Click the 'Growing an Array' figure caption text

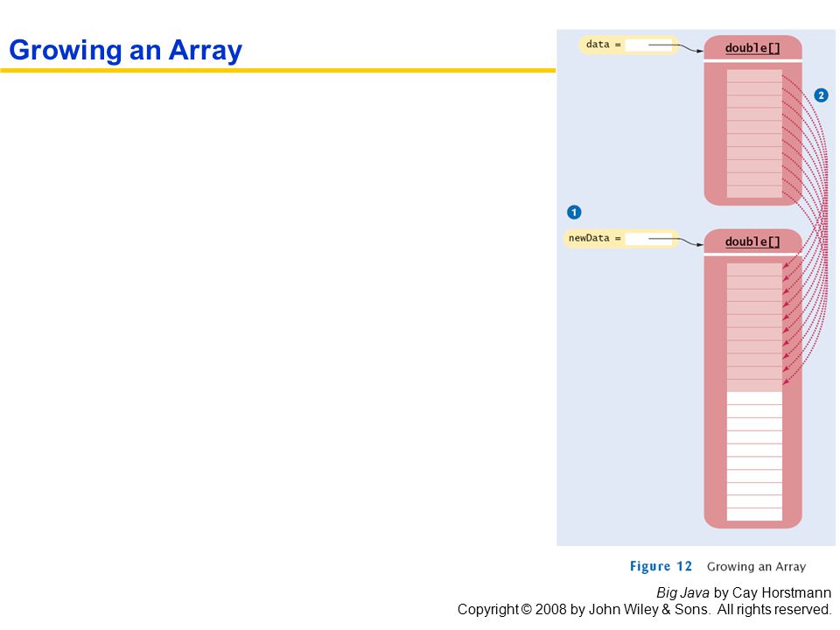click(756, 567)
